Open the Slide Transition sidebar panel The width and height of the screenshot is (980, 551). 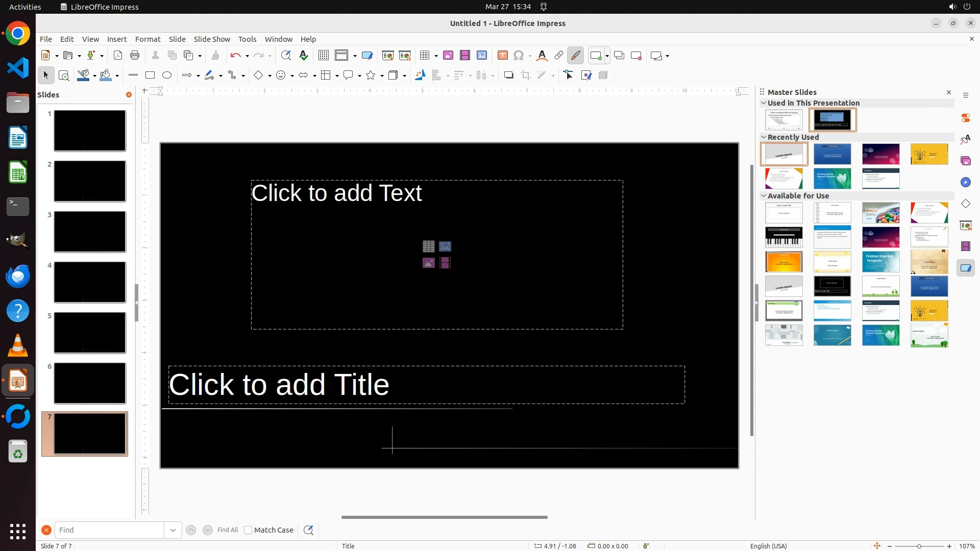(x=965, y=225)
